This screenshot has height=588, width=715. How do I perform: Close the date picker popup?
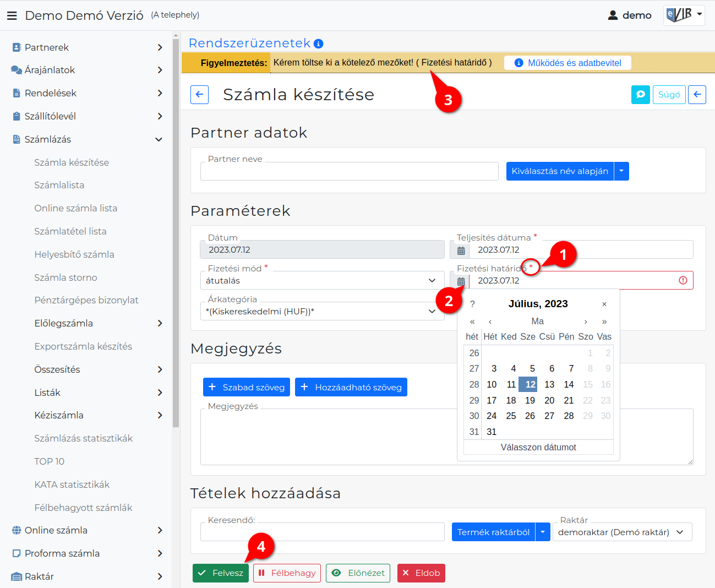click(604, 304)
